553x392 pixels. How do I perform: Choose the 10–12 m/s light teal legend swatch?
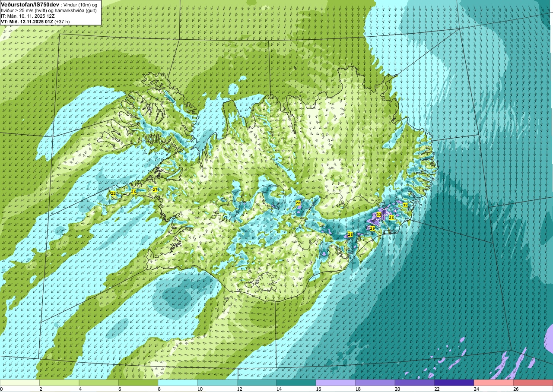coord(217,383)
